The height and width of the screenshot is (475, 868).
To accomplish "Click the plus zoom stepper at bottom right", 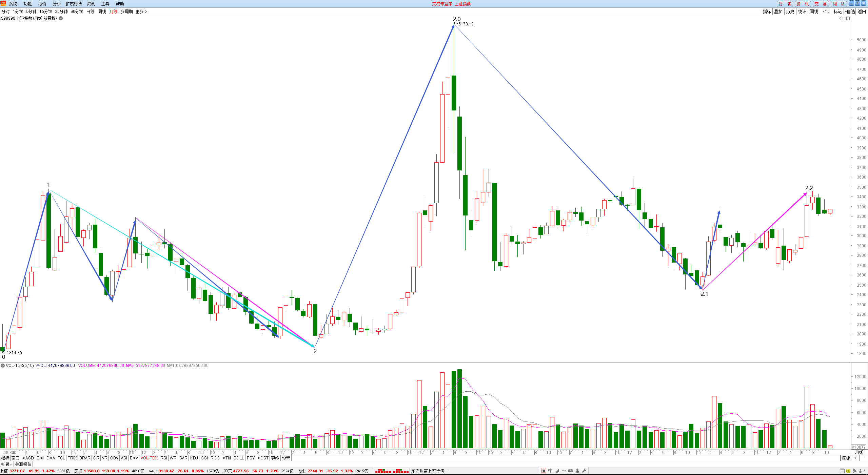I will coord(855,458).
